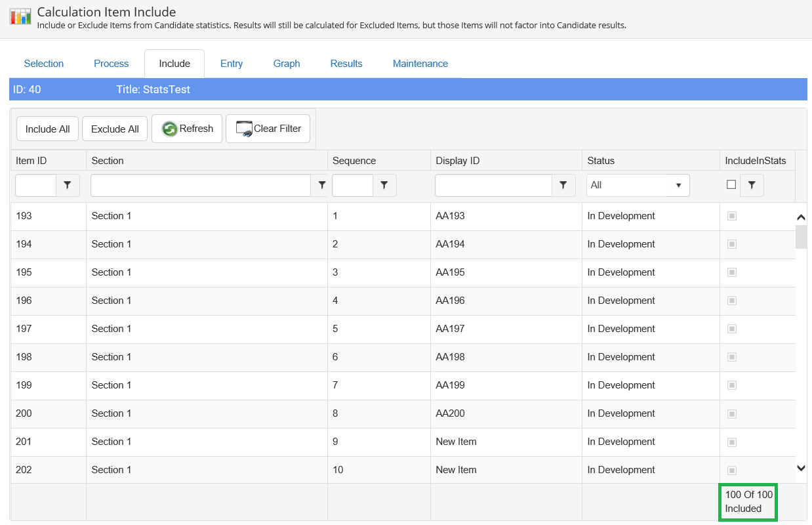Screen dimensions: 812x525
Task: Toggle IncludeInStats checkbox for item 193
Action: [x=732, y=216]
